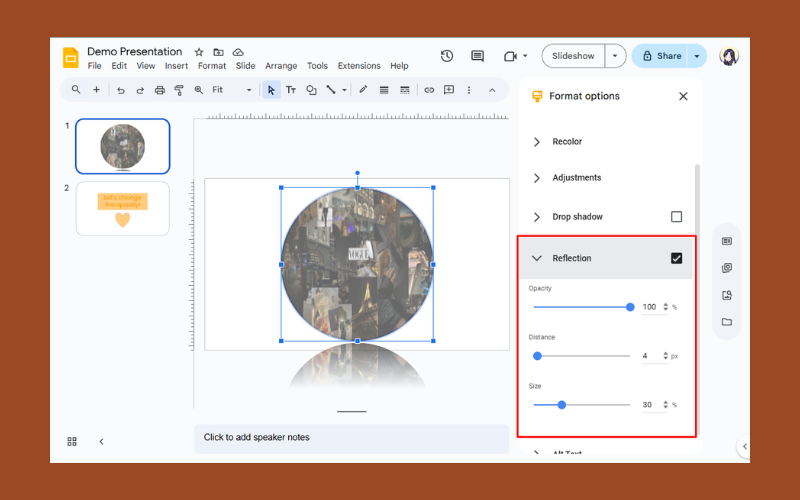Open the grid view icon
800x500 pixels.
coord(72,441)
